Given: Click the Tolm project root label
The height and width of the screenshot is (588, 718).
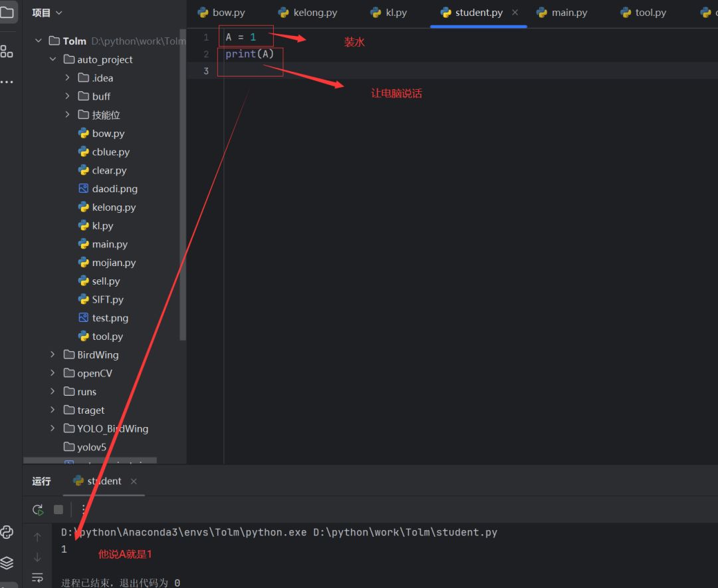Looking at the screenshot, I should point(74,41).
